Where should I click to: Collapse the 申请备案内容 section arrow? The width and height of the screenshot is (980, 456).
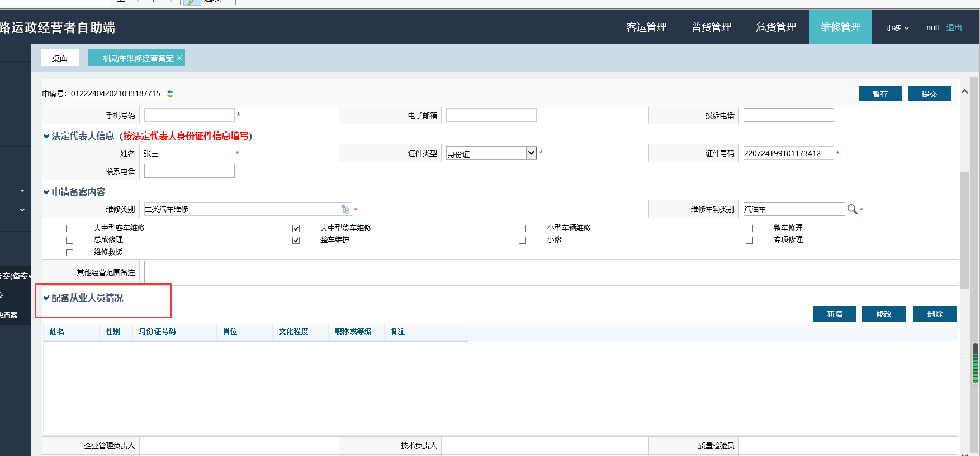(x=46, y=192)
